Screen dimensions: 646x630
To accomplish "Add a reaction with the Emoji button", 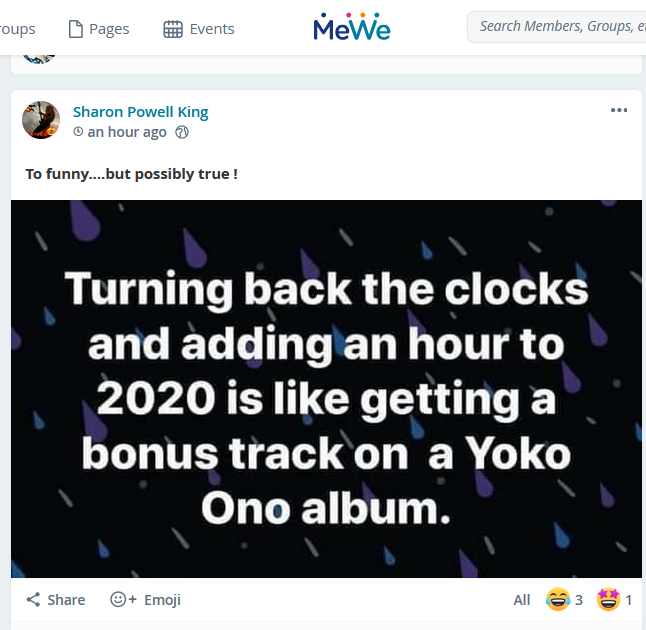I will pos(146,600).
